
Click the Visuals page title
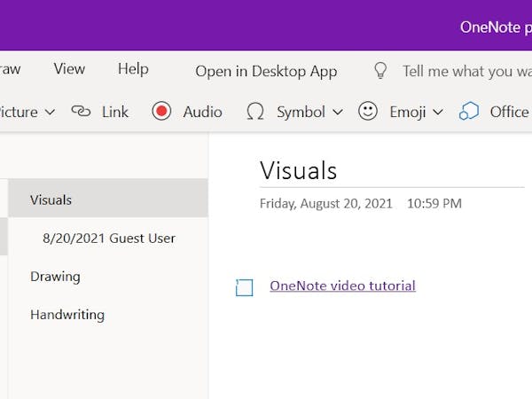[x=298, y=170]
